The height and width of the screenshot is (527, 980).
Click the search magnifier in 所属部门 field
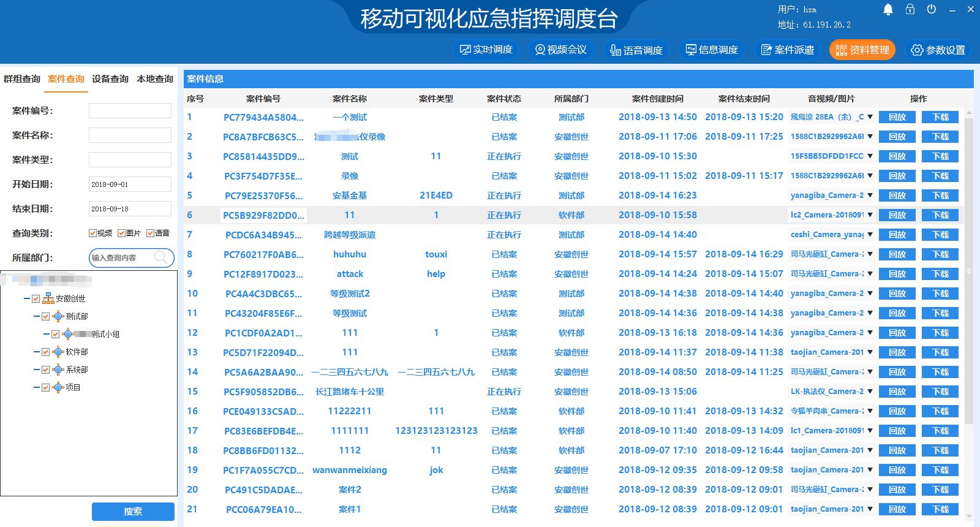click(161, 257)
